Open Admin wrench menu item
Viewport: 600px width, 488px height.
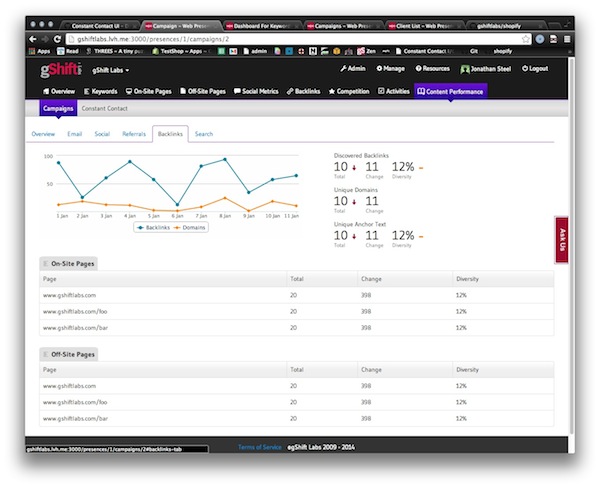[x=353, y=69]
